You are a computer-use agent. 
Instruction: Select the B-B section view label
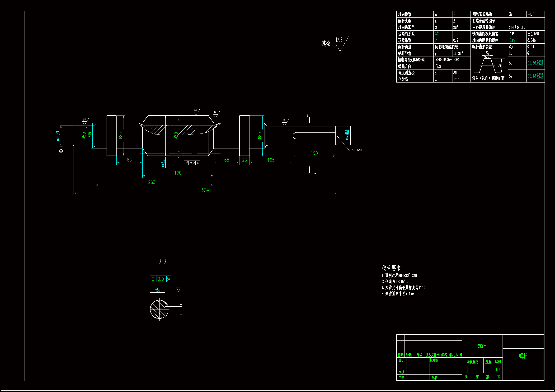click(x=162, y=261)
